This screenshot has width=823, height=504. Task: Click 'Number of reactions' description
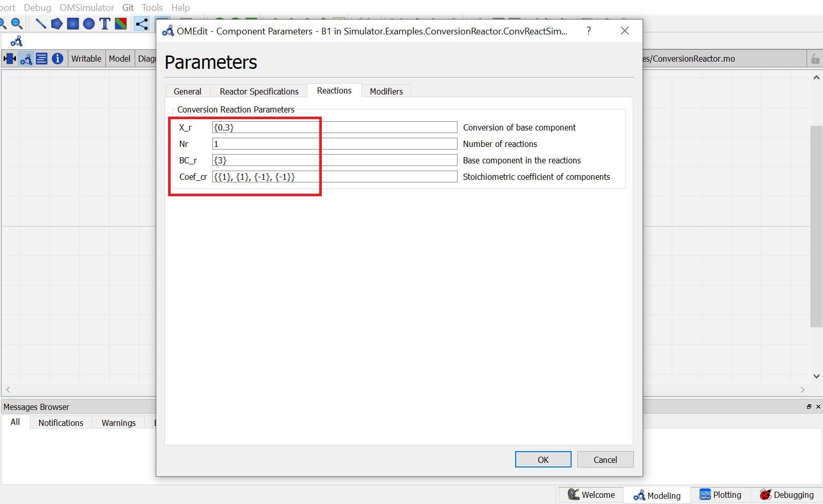[x=500, y=144]
